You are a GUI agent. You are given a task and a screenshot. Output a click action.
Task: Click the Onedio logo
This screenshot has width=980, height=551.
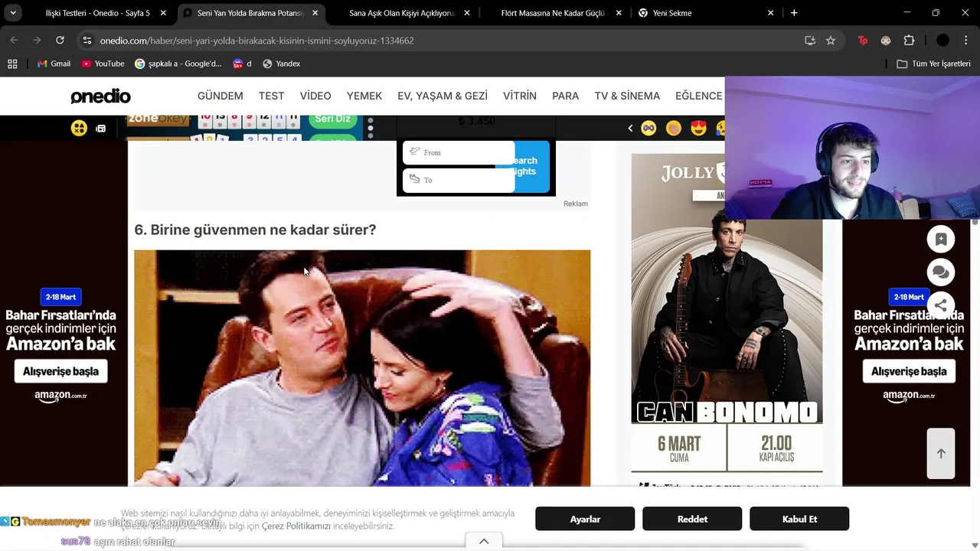coord(100,96)
